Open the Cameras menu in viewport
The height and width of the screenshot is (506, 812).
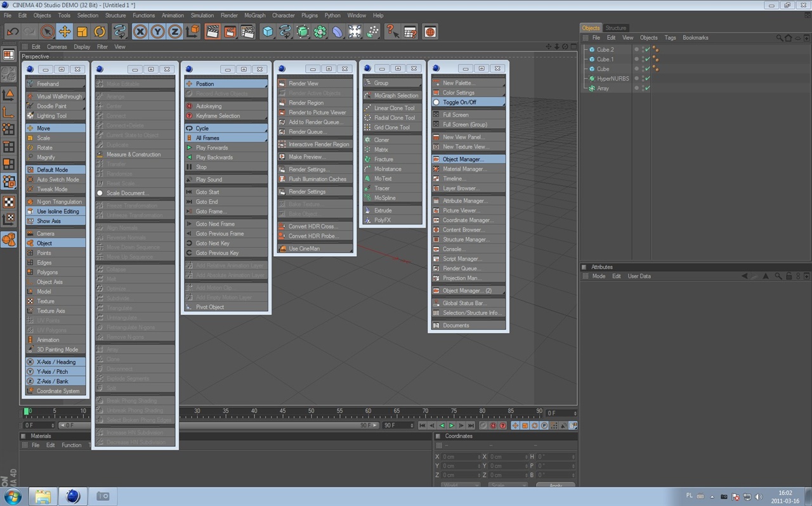point(56,47)
